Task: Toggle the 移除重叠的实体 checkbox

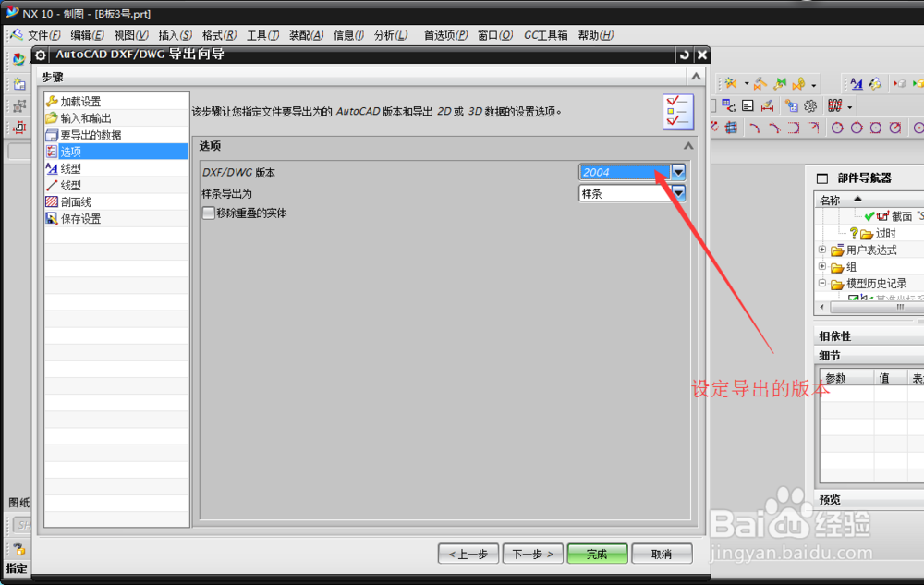Action: tap(208, 213)
